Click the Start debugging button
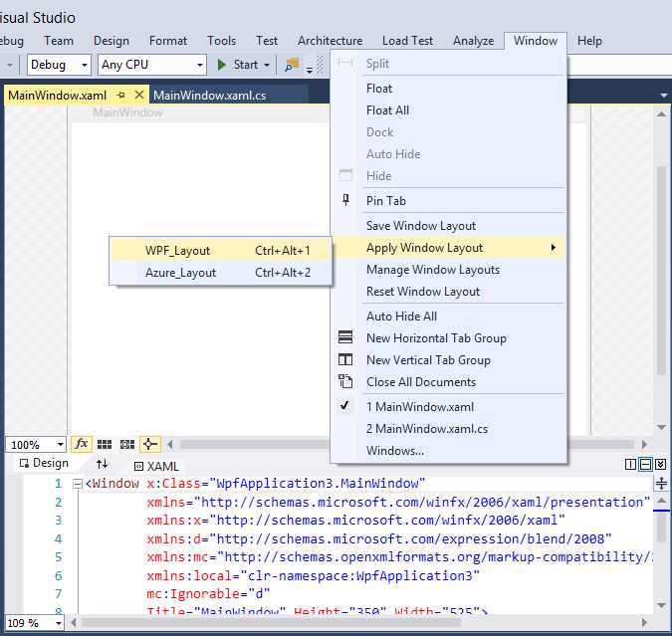 [x=244, y=65]
